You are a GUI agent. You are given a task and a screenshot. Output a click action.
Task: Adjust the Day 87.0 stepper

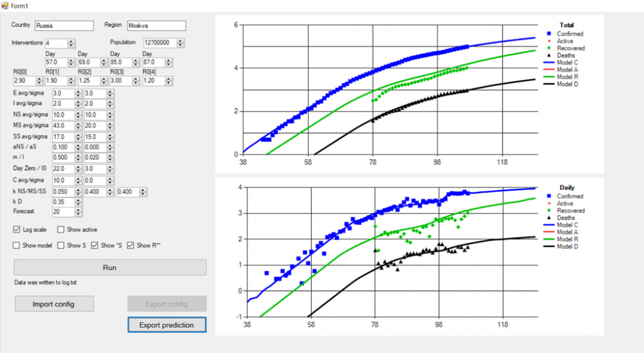pos(169,62)
